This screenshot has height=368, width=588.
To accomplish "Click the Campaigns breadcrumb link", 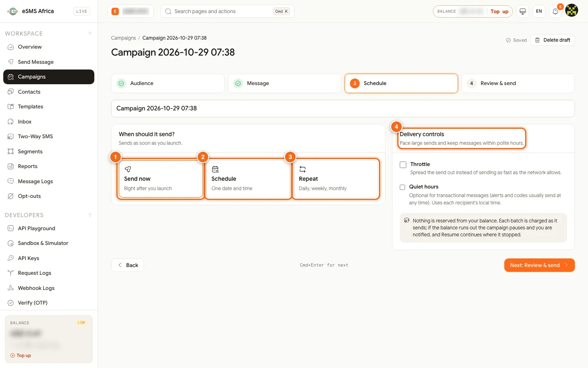I will [123, 38].
